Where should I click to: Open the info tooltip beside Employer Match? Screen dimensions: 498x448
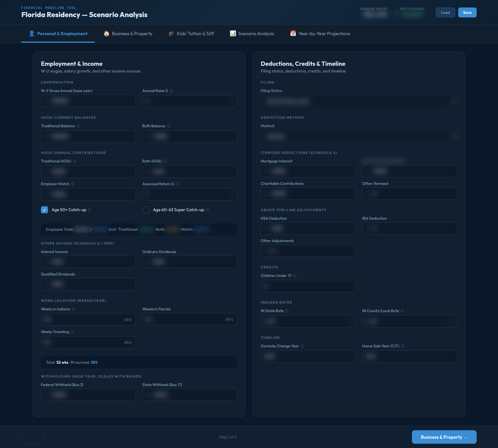click(73, 184)
